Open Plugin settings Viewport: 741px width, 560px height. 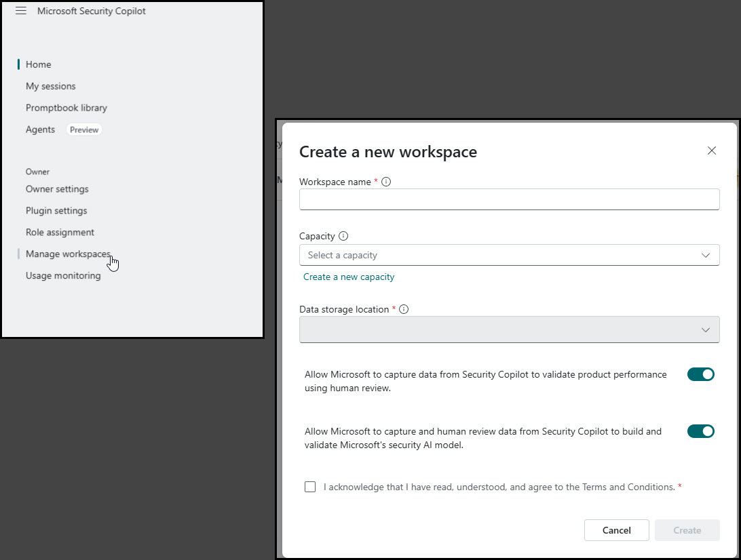click(56, 211)
